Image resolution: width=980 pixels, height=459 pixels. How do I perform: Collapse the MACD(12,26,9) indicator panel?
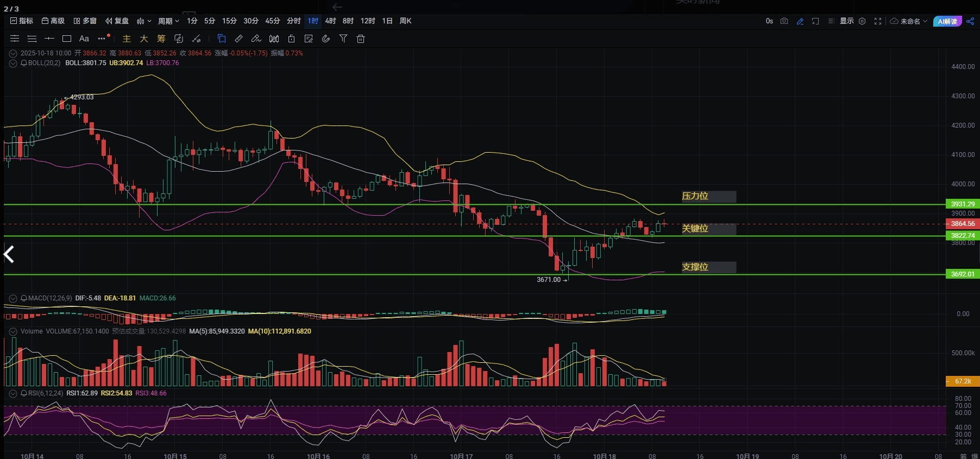coord(13,298)
